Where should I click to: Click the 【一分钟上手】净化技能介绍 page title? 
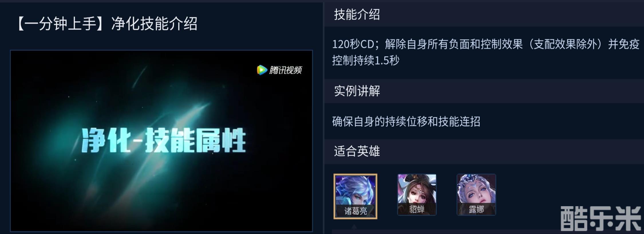[106, 24]
